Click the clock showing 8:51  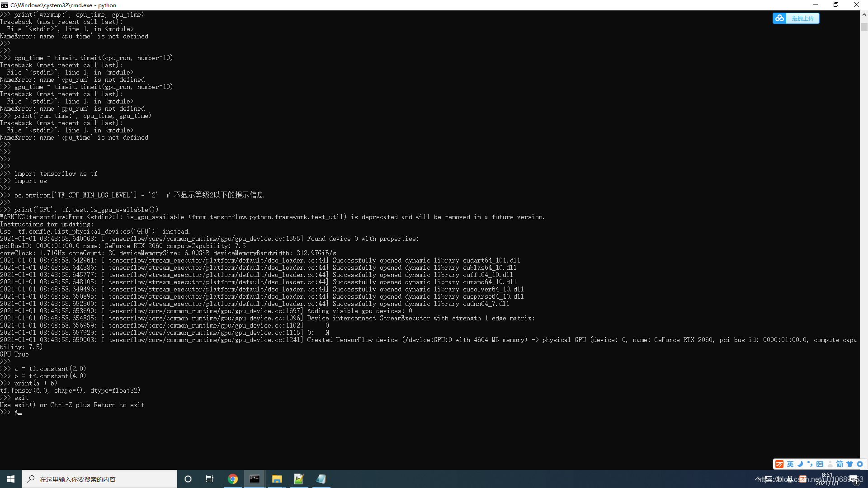tap(827, 479)
